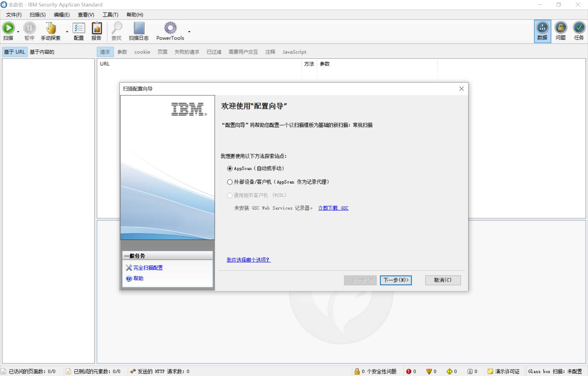Click the 上一步(B) button
Image resolution: width=588 pixels, height=376 pixels.
360,280
